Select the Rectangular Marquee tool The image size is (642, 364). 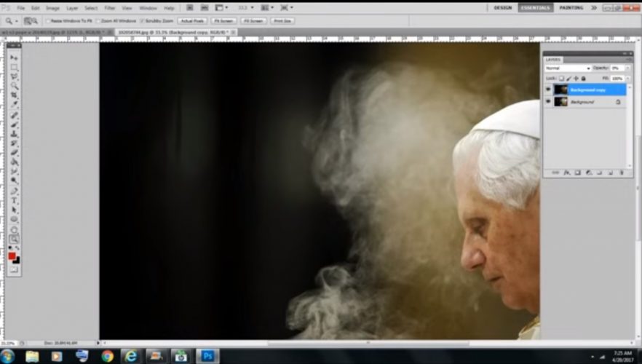pyautogui.click(x=14, y=67)
